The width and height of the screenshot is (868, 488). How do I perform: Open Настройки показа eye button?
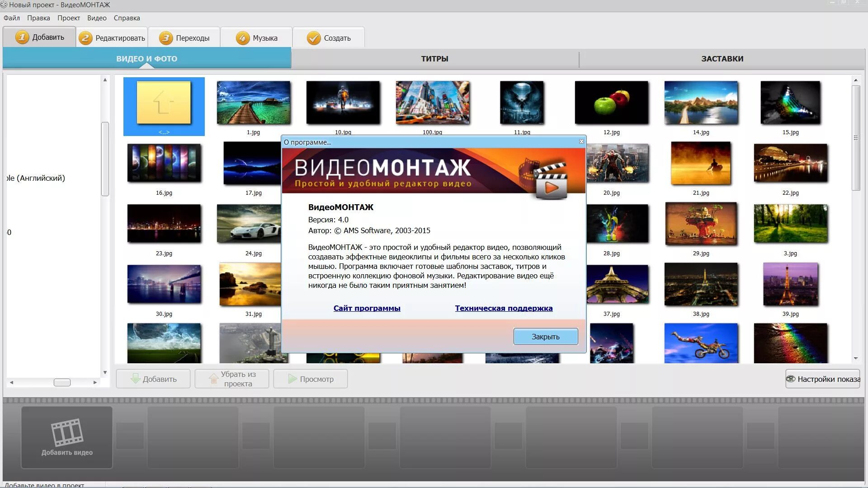click(823, 379)
